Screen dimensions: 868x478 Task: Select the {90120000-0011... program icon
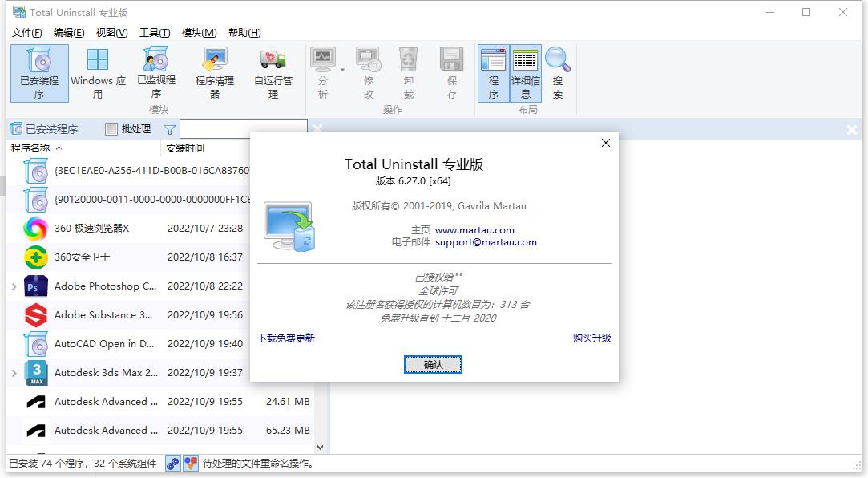coord(36,200)
